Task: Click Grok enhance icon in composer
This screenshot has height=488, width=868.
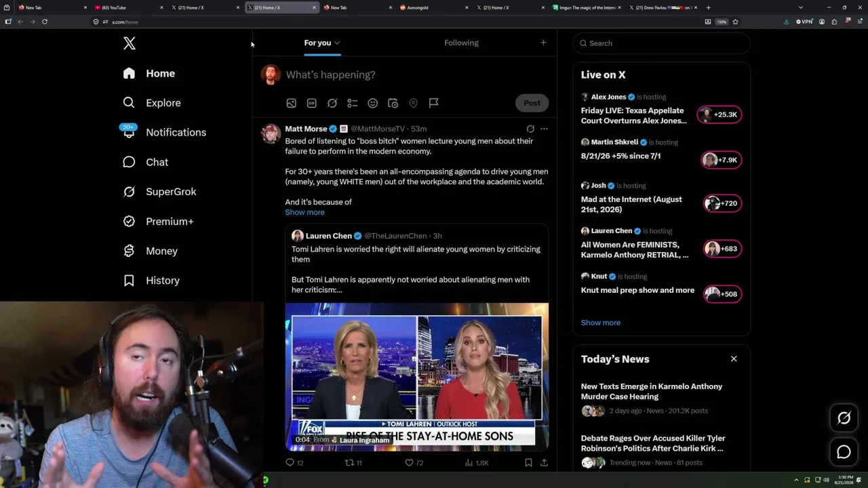Action: pyautogui.click(x=332, y=103)
